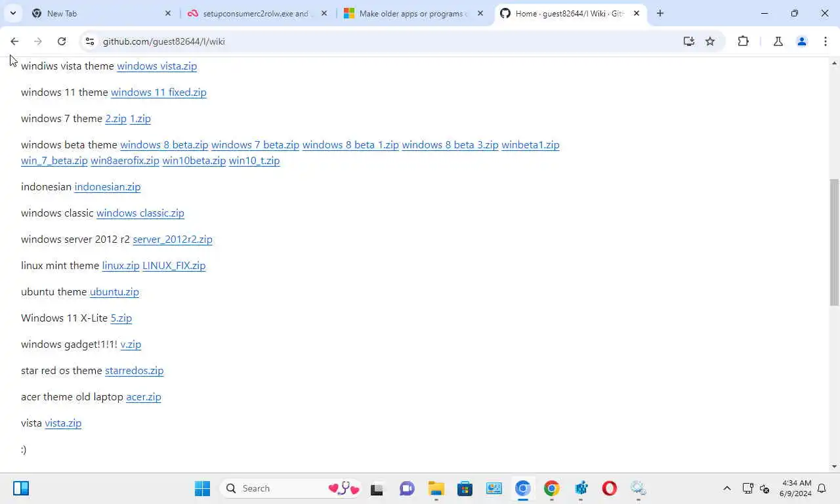
Task: Open the Control Panel taskbar icon
Action: [x=493, y=488]
